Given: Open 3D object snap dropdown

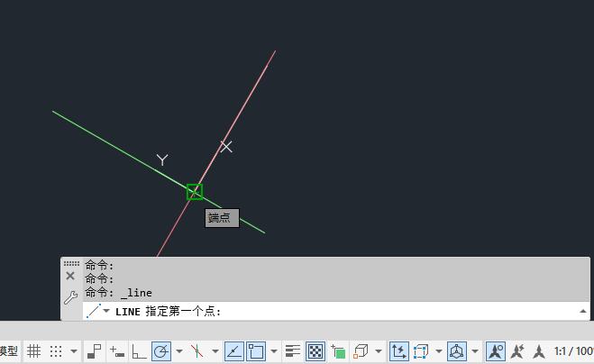Looking at the screenshot, I should click(378, 351).
